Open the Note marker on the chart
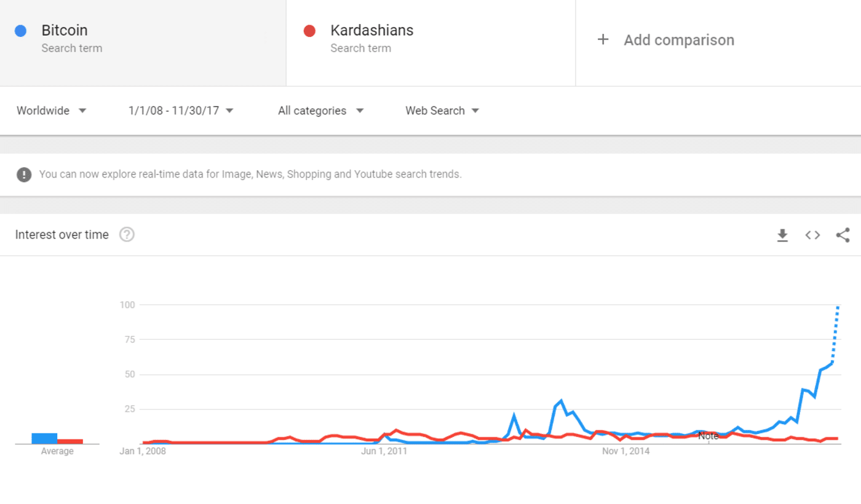This screenshot has height=504, width=861. coord(708,435)
